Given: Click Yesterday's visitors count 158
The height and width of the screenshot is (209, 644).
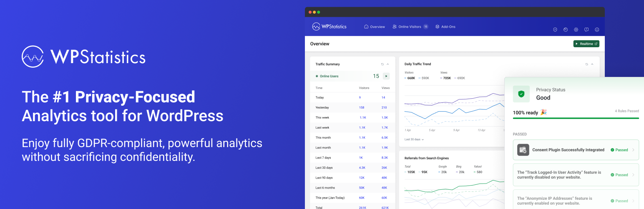Looking at the screenshot, I should [x=362, y=107].
